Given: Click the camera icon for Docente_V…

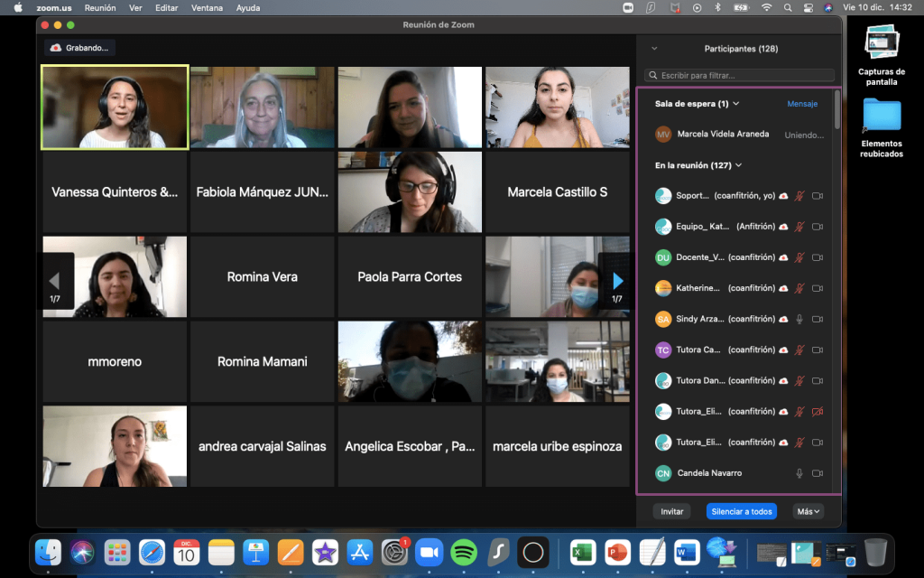Looking at the screenshot, I should coord(818,257).
